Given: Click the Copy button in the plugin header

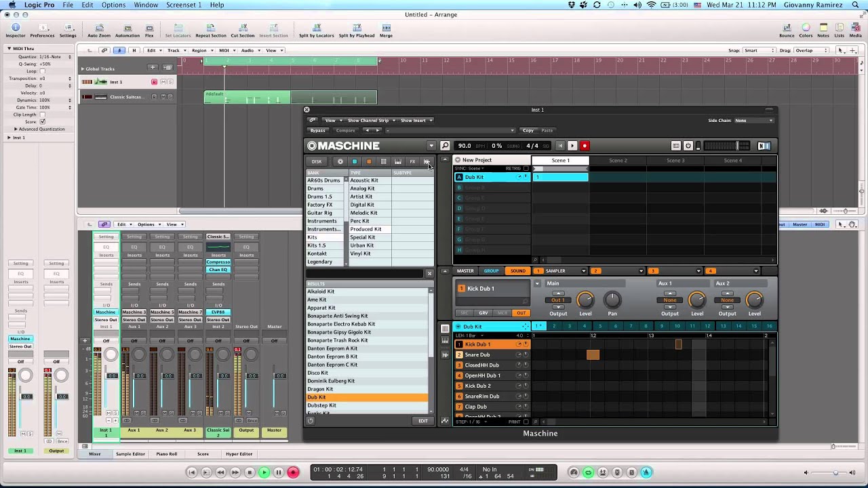Looking at the screenshot, I should coord(528,130).
